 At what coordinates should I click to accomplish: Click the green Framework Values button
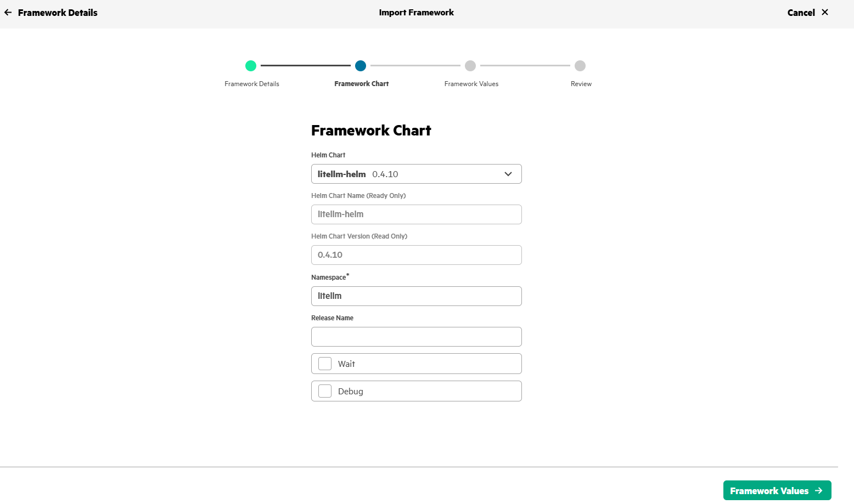777,490
